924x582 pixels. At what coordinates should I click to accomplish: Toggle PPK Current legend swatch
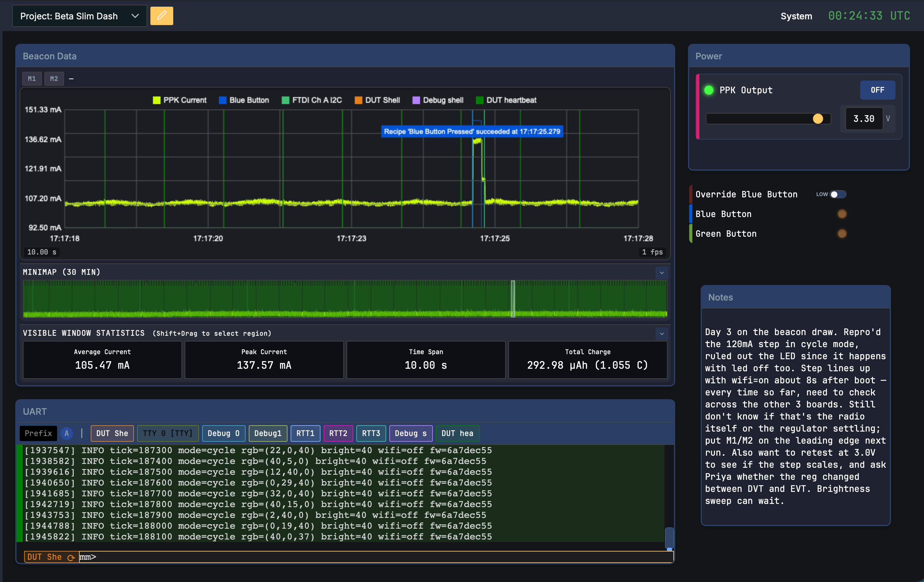156,100
